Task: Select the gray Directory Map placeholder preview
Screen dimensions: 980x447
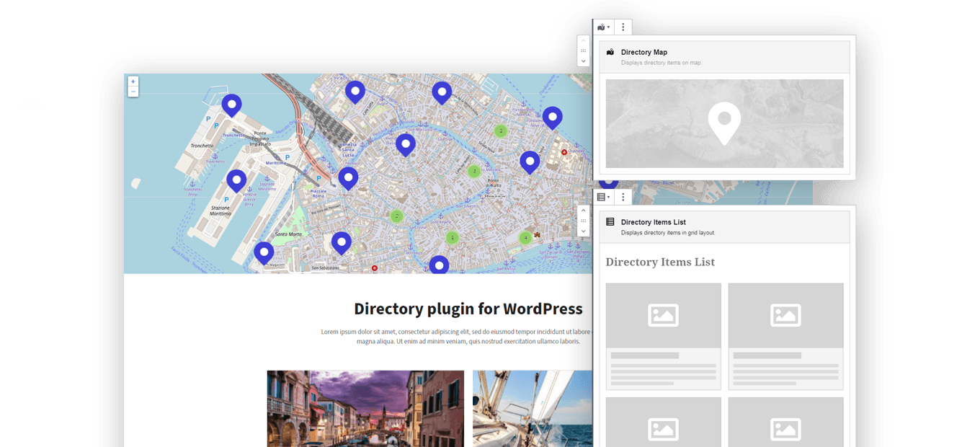Action: (724, 123)
